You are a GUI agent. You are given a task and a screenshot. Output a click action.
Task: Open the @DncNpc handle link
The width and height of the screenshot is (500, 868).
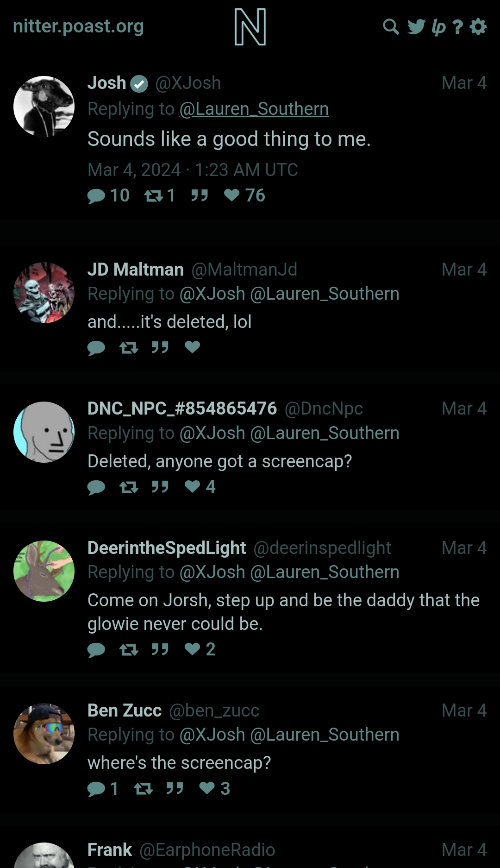point(324,409)
